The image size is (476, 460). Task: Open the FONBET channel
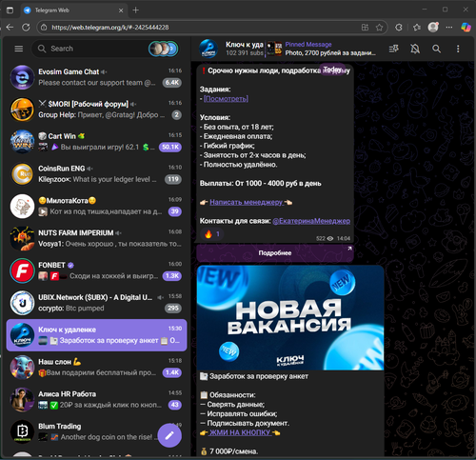click(x=96, y=270)
